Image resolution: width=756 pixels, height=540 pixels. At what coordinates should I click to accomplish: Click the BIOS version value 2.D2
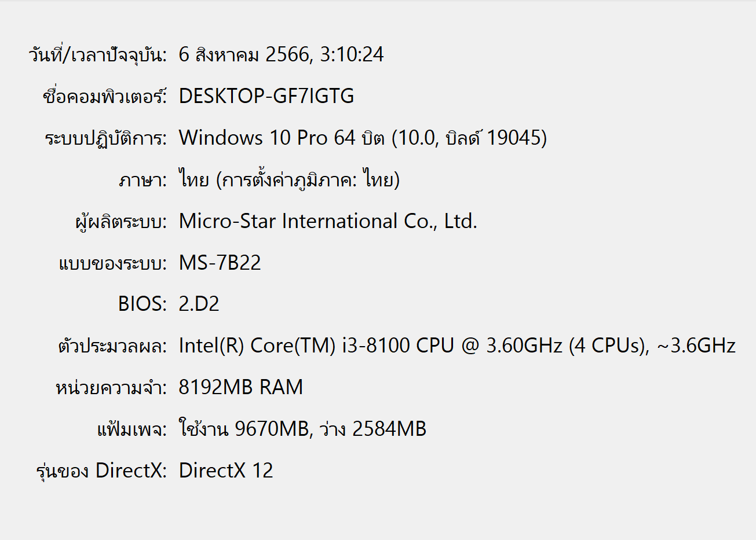[199, 304]
